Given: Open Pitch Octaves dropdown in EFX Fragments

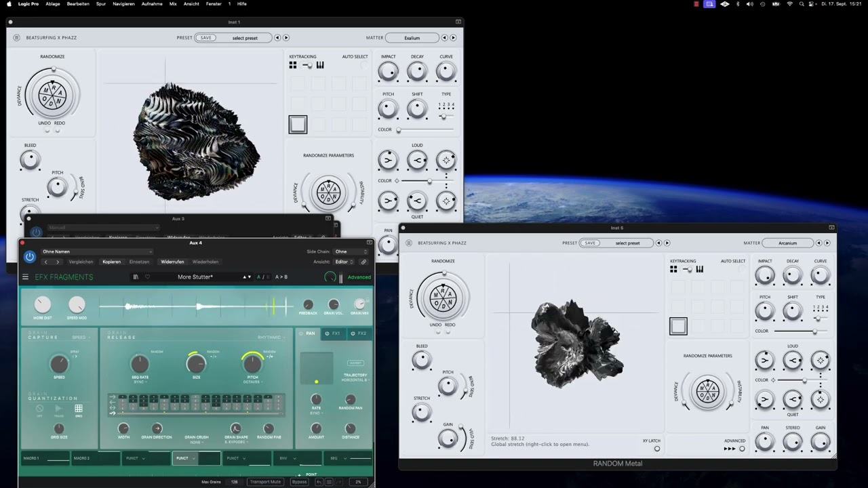Looking at the screenshot, I should point(253,382).
